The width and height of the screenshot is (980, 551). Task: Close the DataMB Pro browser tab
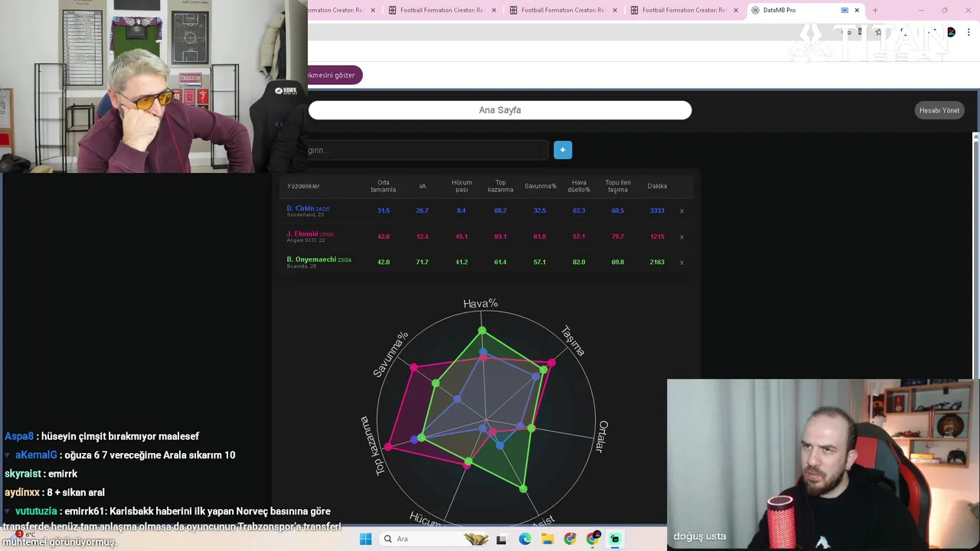tap(857, 10)
